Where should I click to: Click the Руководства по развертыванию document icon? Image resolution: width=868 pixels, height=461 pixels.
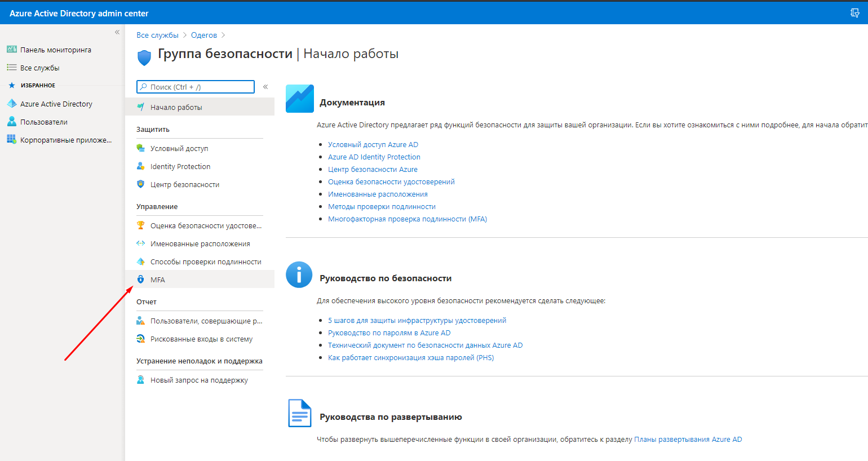(300, 413)
